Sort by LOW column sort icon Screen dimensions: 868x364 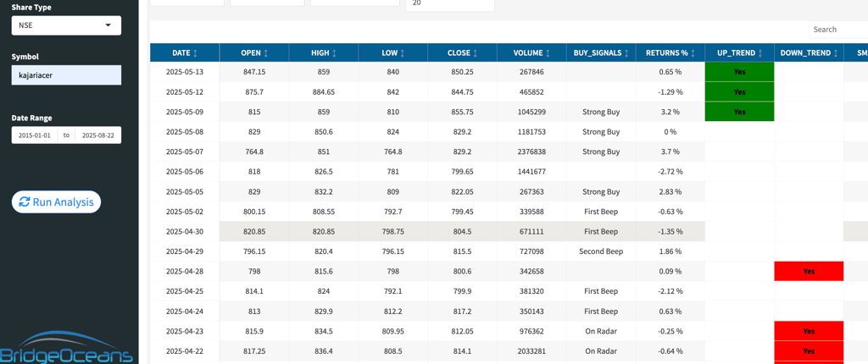[x=402, y=53]
